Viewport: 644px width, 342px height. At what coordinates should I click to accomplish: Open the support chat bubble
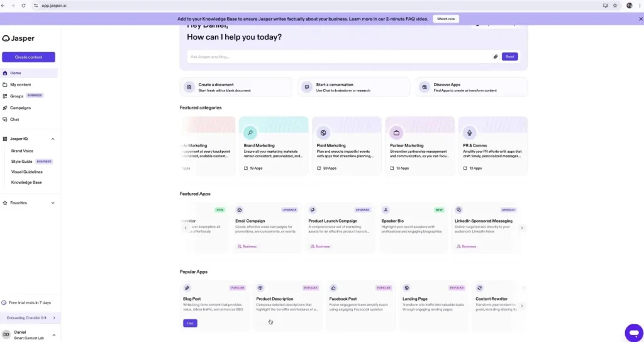[634, 332]
